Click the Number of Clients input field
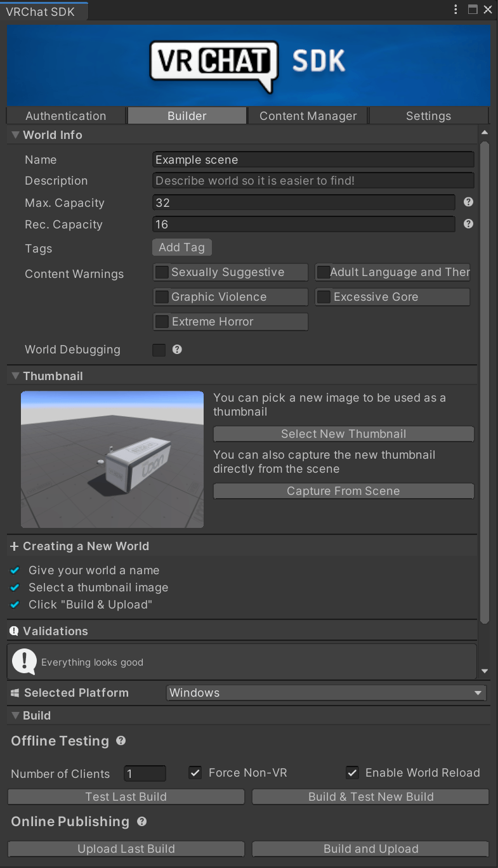 (145, 773)
